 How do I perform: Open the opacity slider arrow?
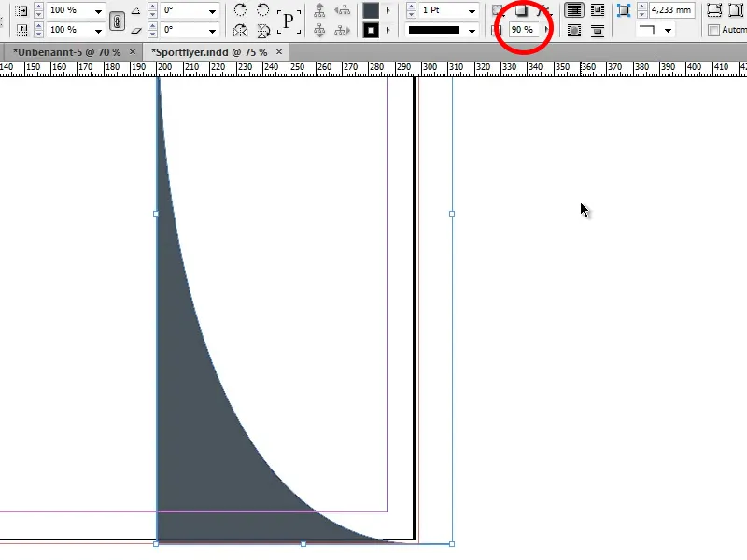[546, 30]
